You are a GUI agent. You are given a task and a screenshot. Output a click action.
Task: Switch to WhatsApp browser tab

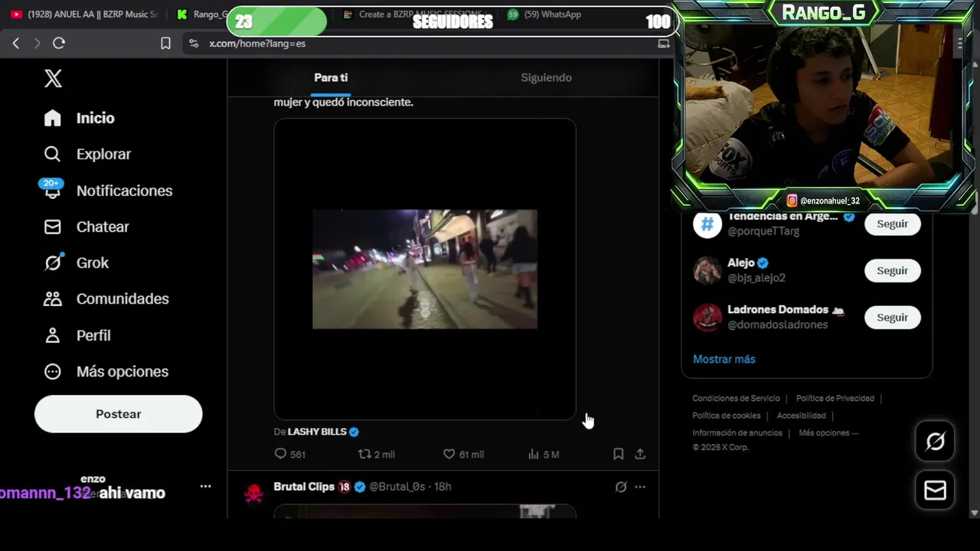(x=545, y=14)
